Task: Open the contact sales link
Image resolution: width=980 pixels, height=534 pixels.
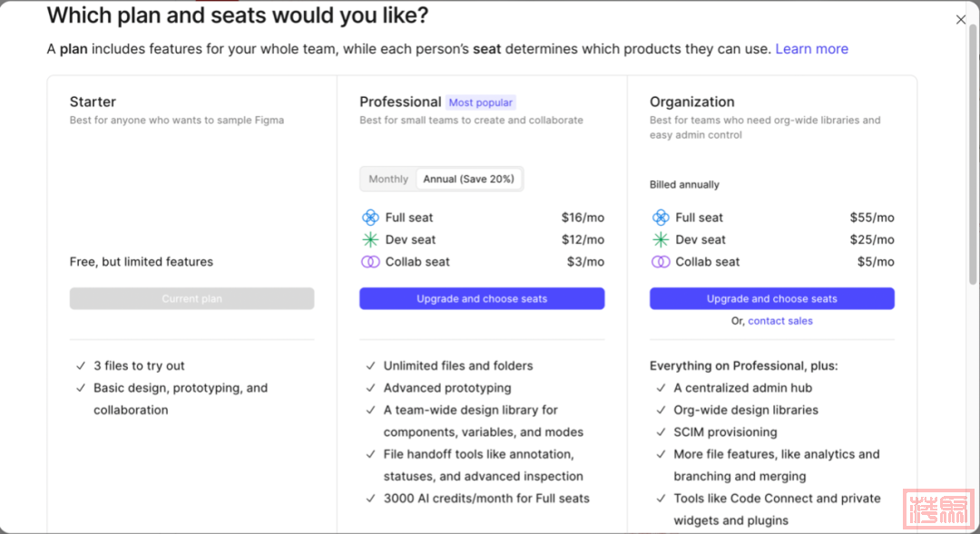Action: (780, 321)
